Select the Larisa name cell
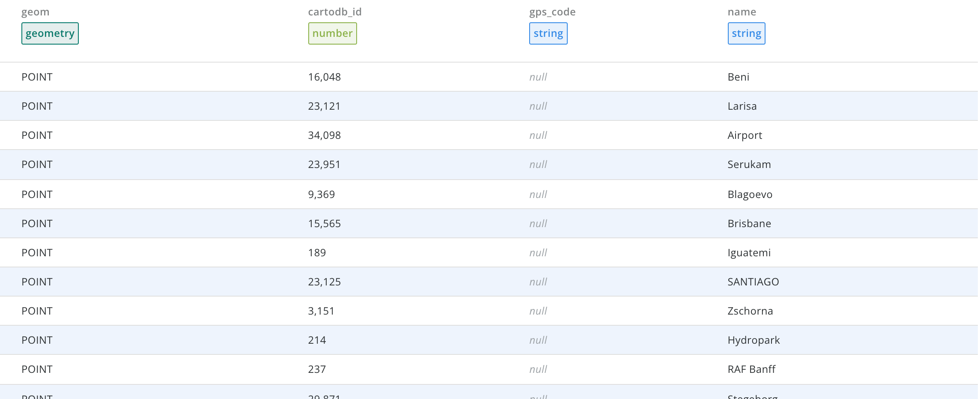Image resolution: width=980 pixels, height=399 pixels. (x=742, y=106)
